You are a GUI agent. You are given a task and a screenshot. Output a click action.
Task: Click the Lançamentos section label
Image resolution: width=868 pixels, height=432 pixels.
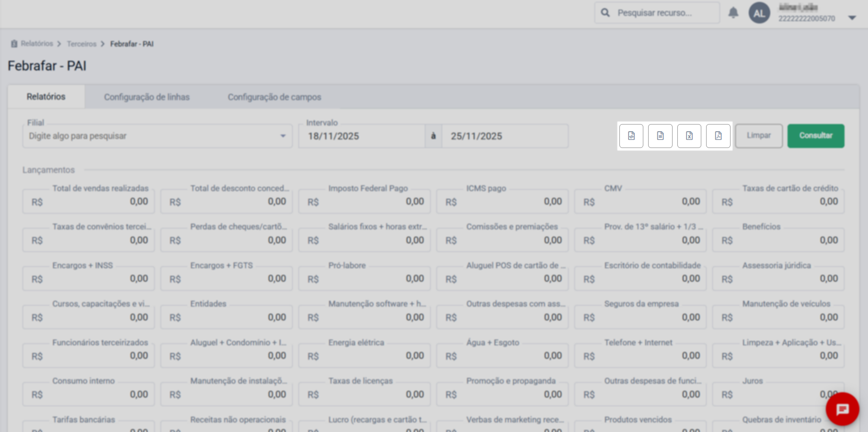48,170
